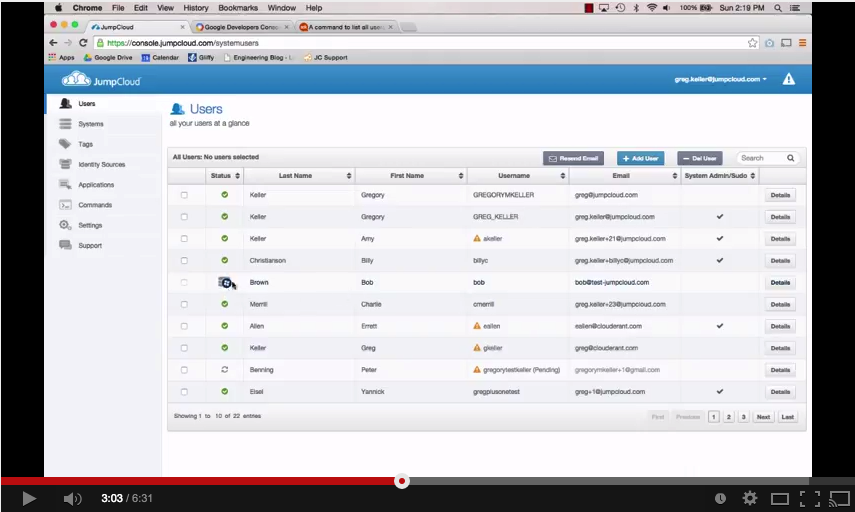Switch to the 'A command to list all users' tab

coord(346,27)
